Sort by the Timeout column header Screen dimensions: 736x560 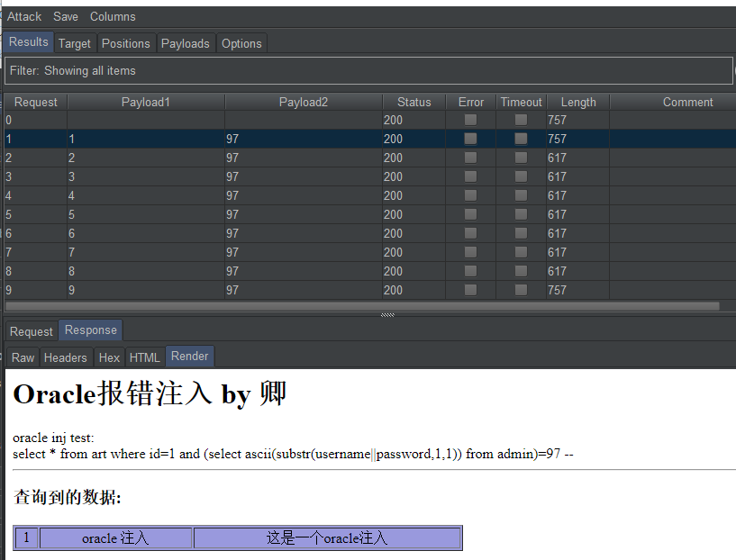[521, 103]
